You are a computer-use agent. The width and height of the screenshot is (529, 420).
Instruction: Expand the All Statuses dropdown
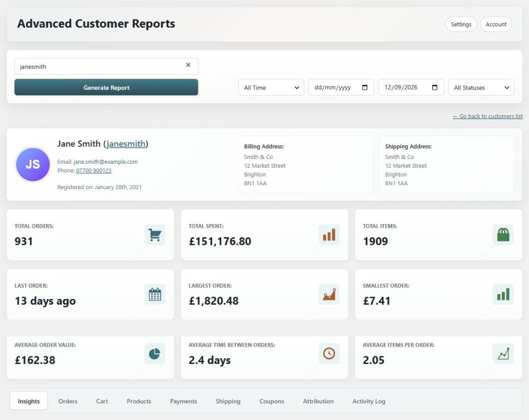(x=481, y=87)
